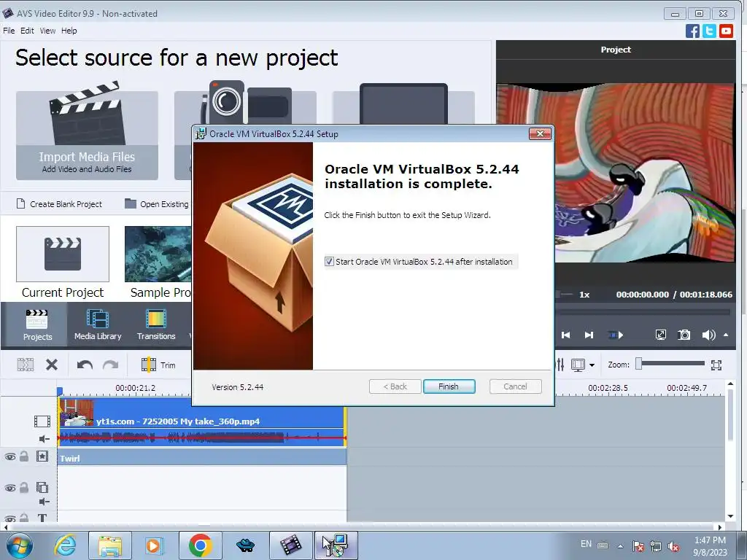This screenshot has height=560, width=747.
Task: Open the AVS YouTube channel icon
Action: tap(726, 31)
